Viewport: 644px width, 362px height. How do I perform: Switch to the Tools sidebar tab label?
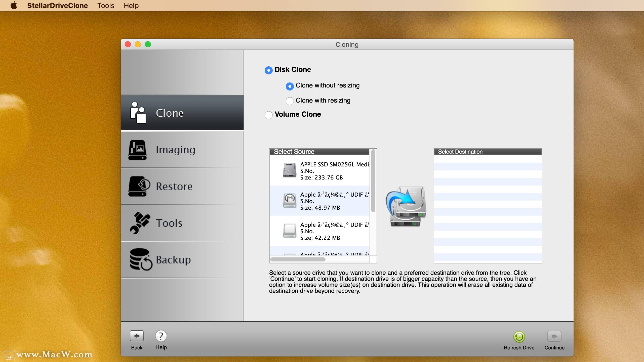click(169, 223)
